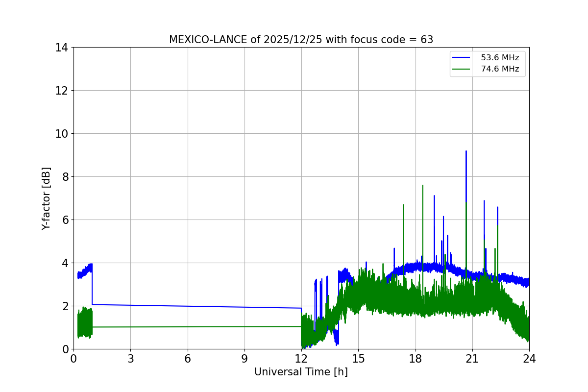Click the Universal Time [h] axis label
This screenshot has width=588, height=392.
(x=301, y=372)
